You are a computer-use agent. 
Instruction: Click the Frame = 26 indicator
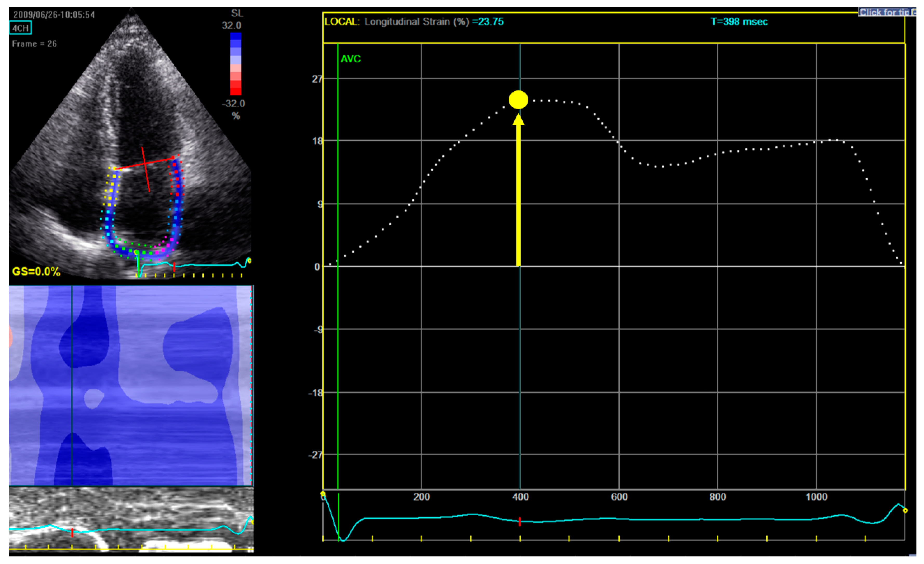35,44
